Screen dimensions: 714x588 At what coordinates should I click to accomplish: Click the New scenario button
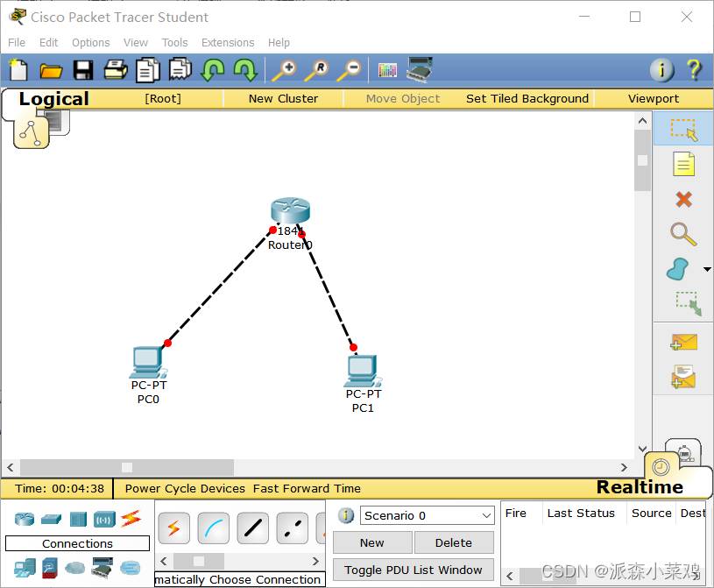click(x=372, y=542)
